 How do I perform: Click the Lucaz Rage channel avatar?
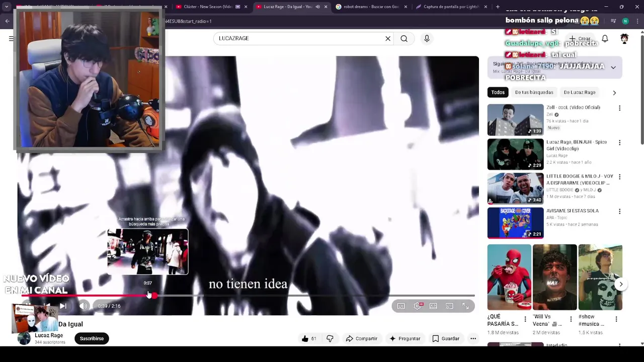tap(24, 338)
